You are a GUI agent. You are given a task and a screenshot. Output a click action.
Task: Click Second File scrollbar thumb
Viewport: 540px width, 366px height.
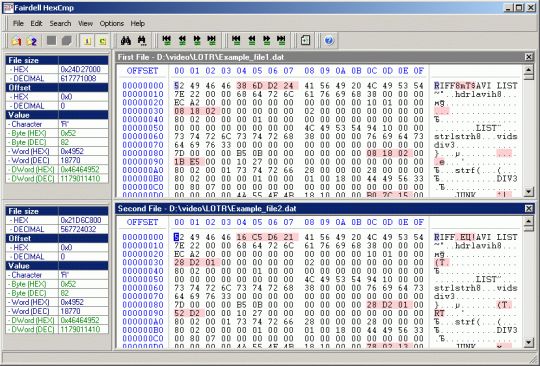[528, 228]
